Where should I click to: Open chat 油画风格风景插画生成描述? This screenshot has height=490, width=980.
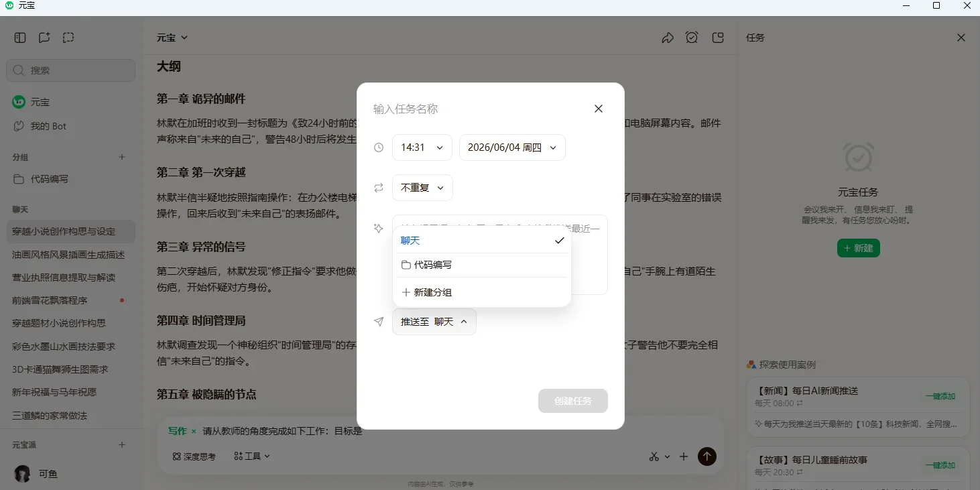click(70, 255)
